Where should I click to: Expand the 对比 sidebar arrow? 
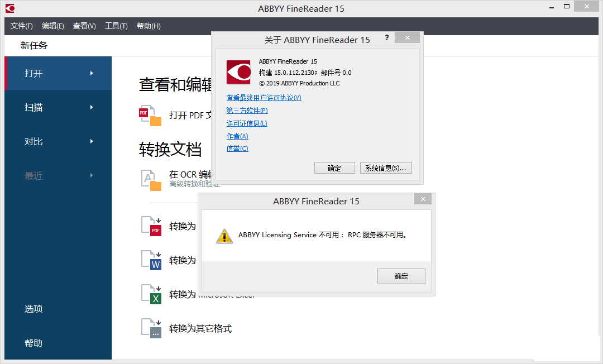tap(92, 141)
